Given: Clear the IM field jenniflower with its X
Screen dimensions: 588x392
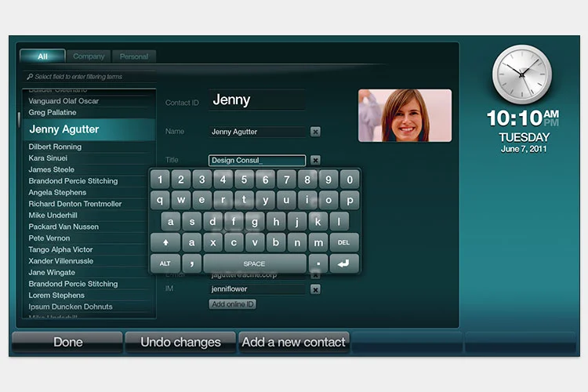Looking at the screenshot, I should (x=315, y=289).
